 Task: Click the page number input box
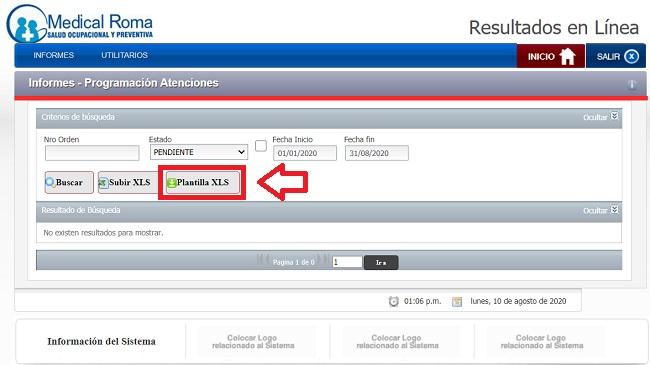pyautogui.click(x=347, y=262)
